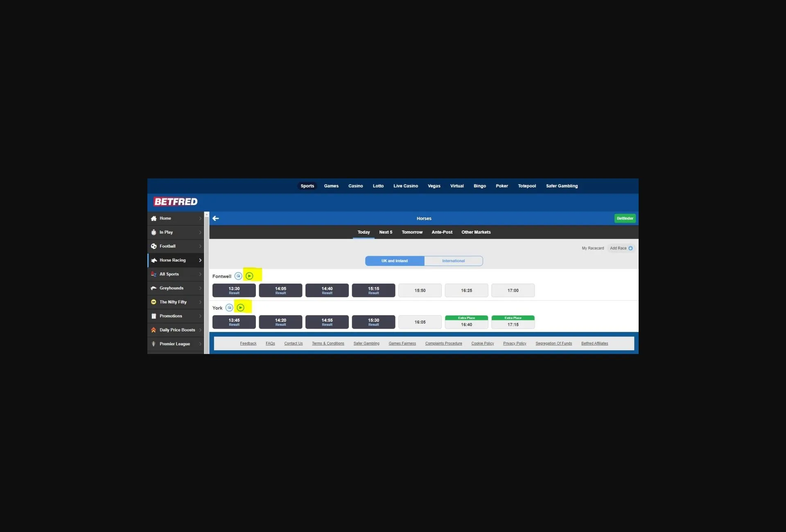Click the My Racecard button
The height and width of the screenshot is (532, 786).
click(x=592, y=248)
